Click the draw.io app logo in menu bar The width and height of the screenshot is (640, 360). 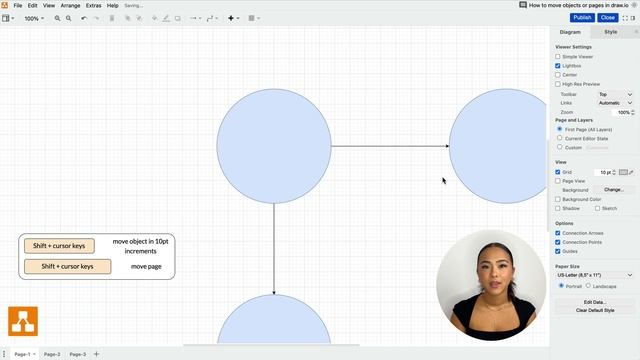coord(4,5)
